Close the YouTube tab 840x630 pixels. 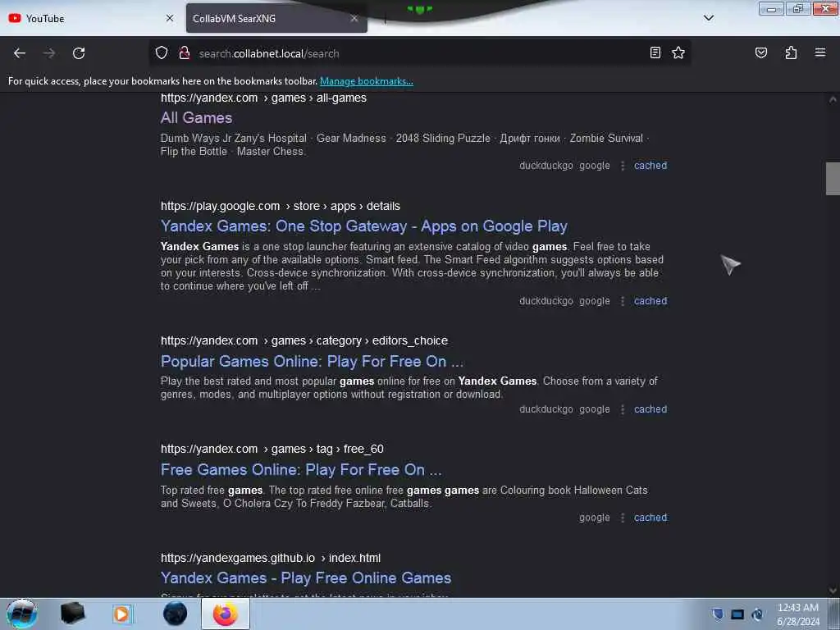point(170,18)
